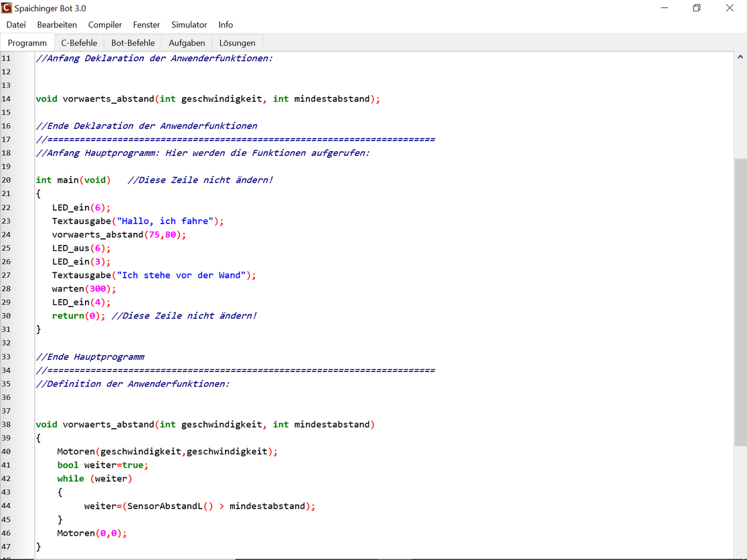
Task: Close the Spaichinger Bot window
Action: (730, 8)
